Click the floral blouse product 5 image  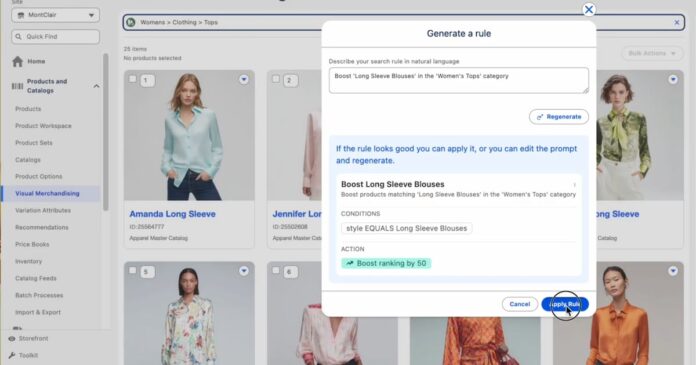pyautogui.click(x=189, y=313)
